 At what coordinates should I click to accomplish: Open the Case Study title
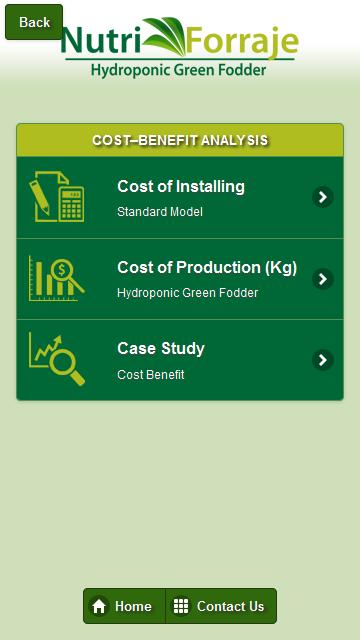point(161,349)
